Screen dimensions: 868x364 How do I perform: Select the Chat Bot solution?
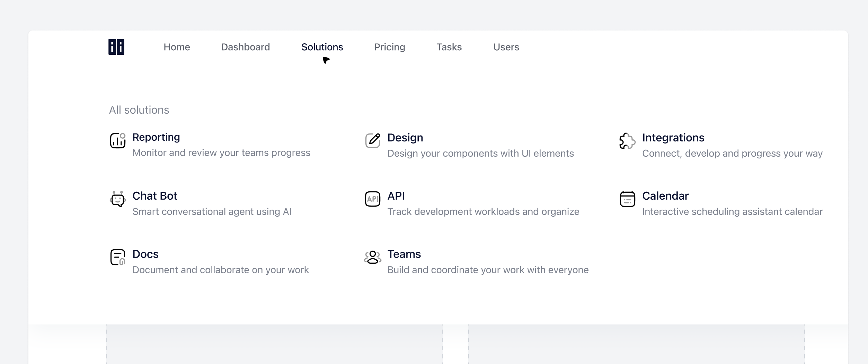154,196
